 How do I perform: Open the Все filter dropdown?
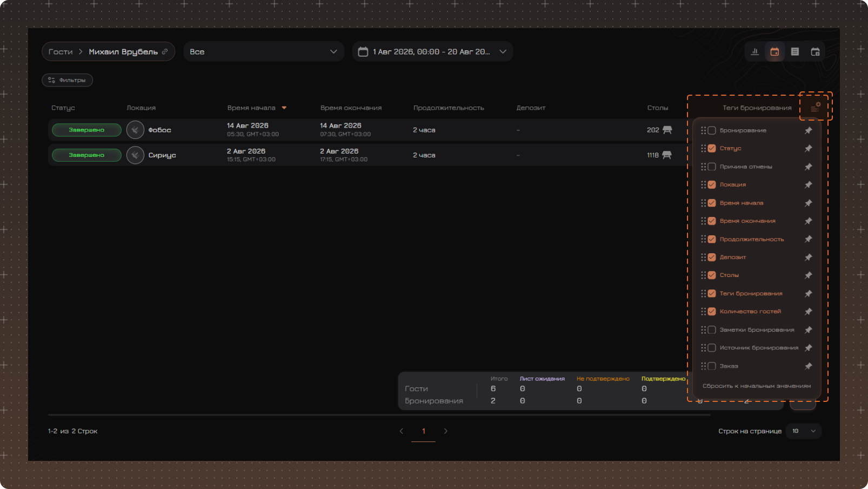click(264, 52)
